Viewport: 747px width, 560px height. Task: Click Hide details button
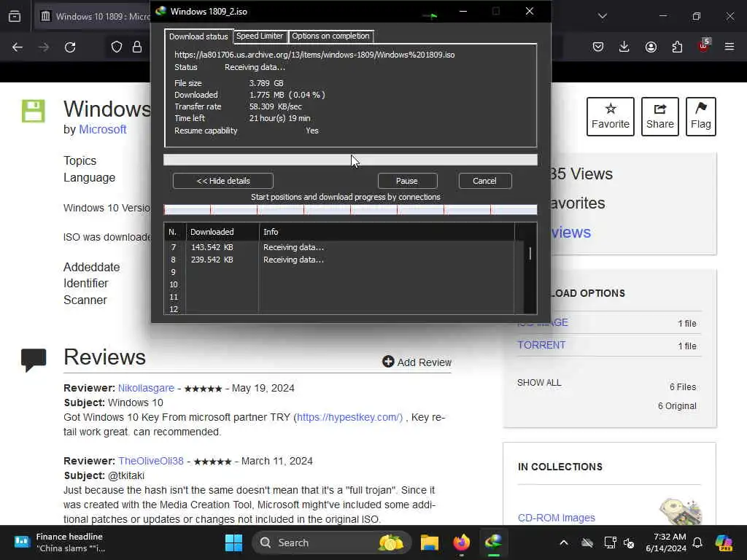point(223,181)
